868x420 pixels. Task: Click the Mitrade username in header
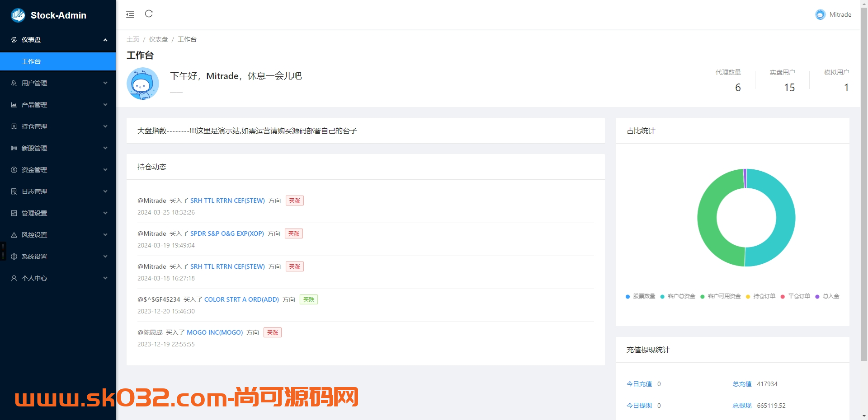coord(840,14)
